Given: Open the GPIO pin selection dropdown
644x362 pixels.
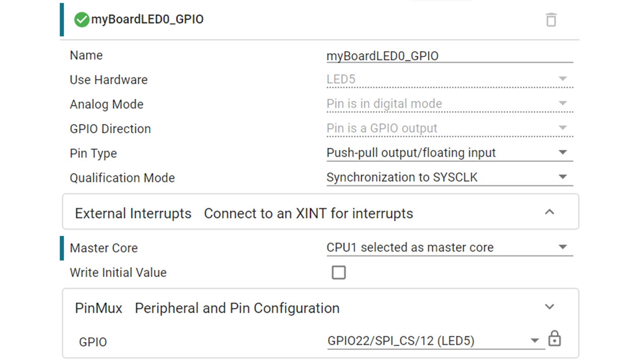Looking at the screenshot, I should click(535, 340).
